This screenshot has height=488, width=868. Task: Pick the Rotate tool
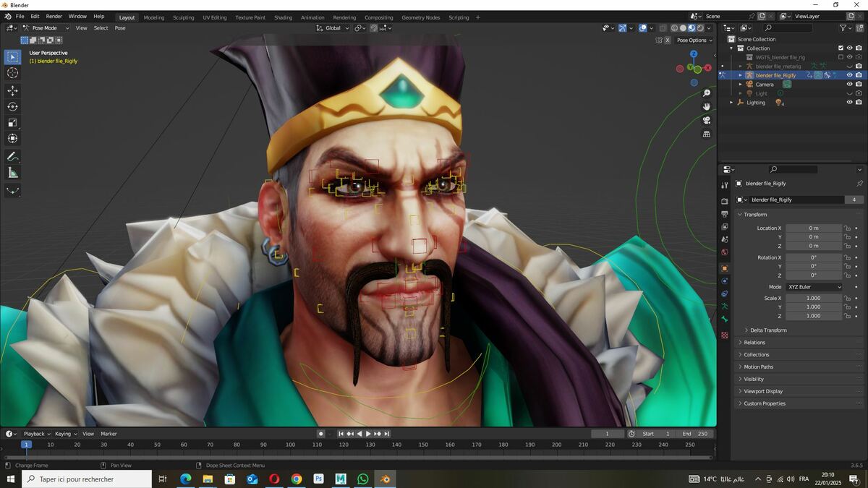[x=13, y=106]
